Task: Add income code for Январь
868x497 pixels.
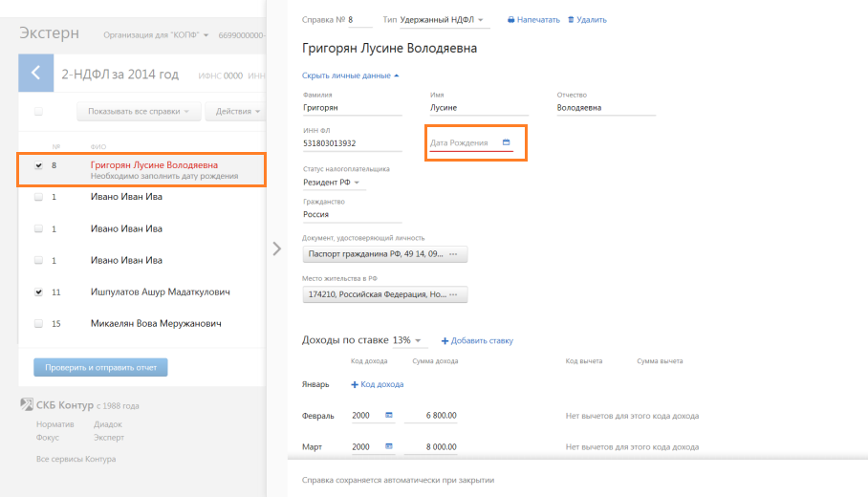Action: (378, 384)
